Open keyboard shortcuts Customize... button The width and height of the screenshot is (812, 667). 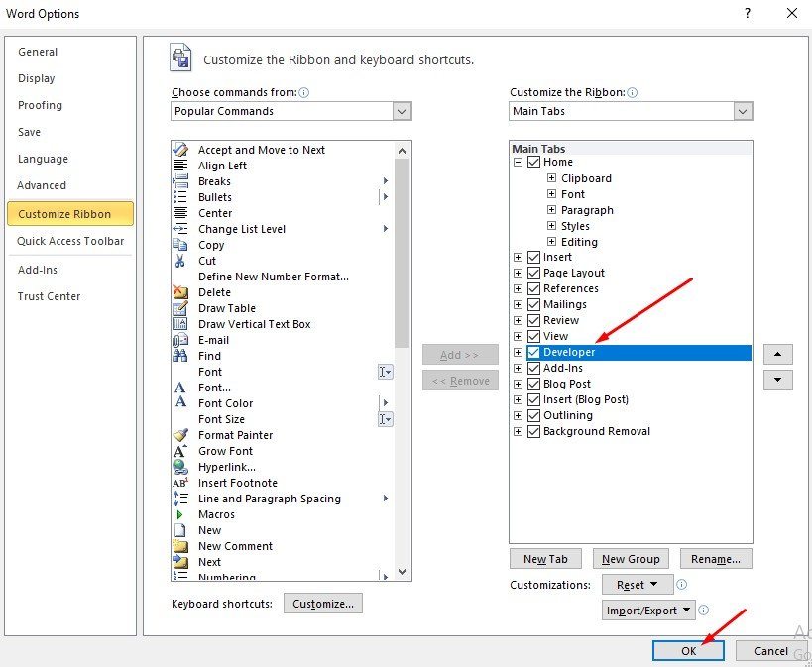pyautogui.click(x=323, y=604)
